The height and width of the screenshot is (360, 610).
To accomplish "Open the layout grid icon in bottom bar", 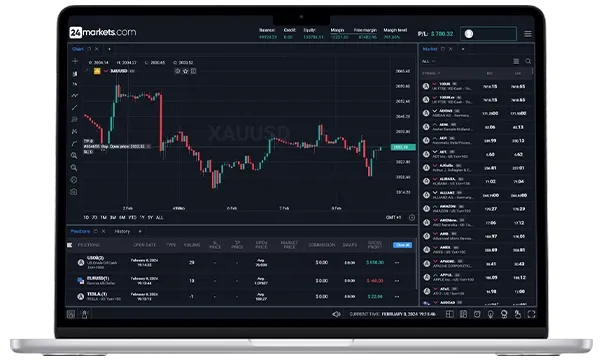I will point(450,314).
